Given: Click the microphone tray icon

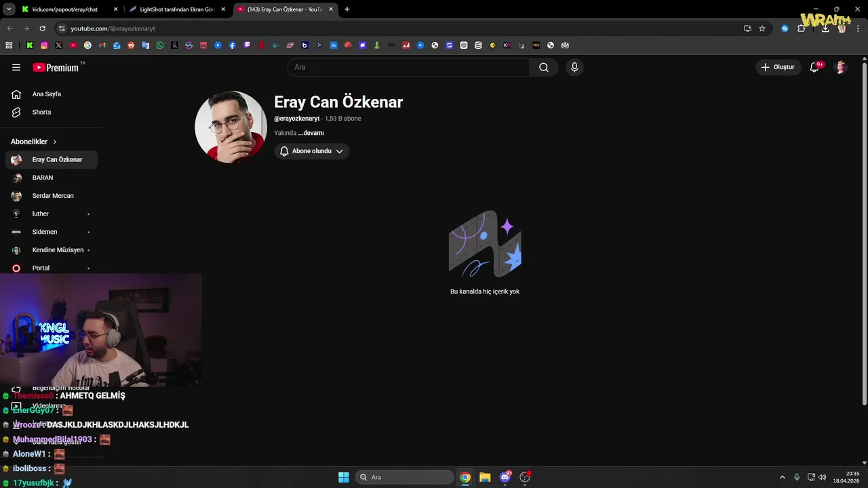Looking at the screenshot, I should 797,477.
